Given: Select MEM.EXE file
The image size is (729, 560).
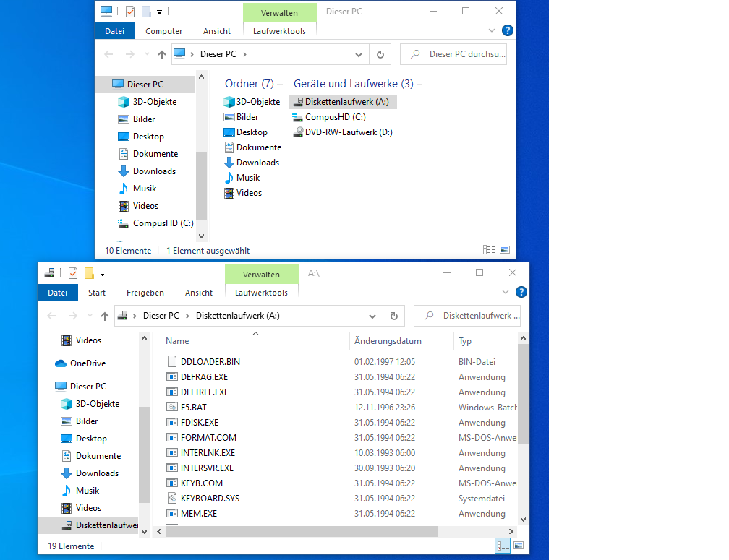Looking at the screenshot, I should (x=192, y=514).
